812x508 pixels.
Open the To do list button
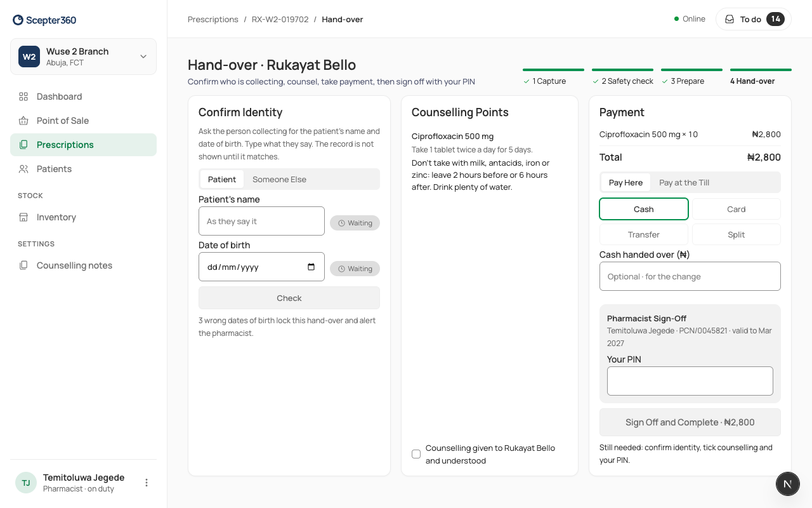tap(754, 19)
